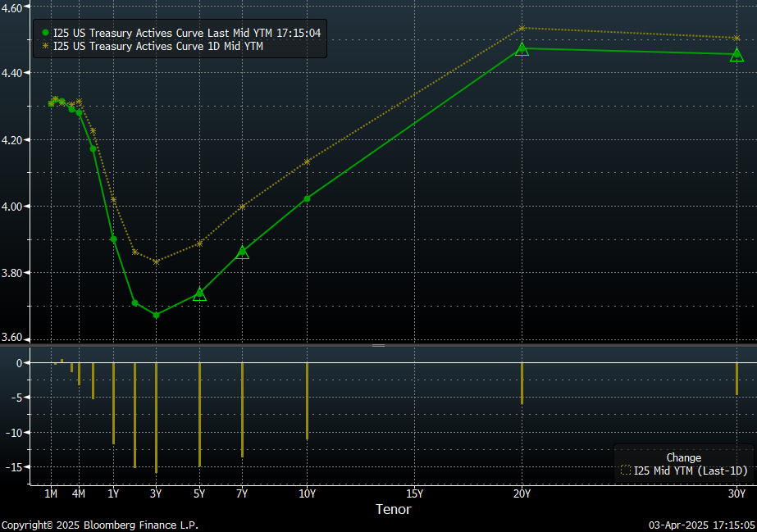Click the green triangle marker at 5Y

click(x=199, y=293)
